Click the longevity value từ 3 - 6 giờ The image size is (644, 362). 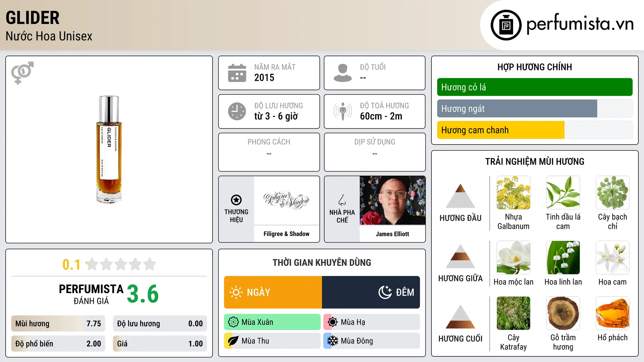tap(276, 116)
